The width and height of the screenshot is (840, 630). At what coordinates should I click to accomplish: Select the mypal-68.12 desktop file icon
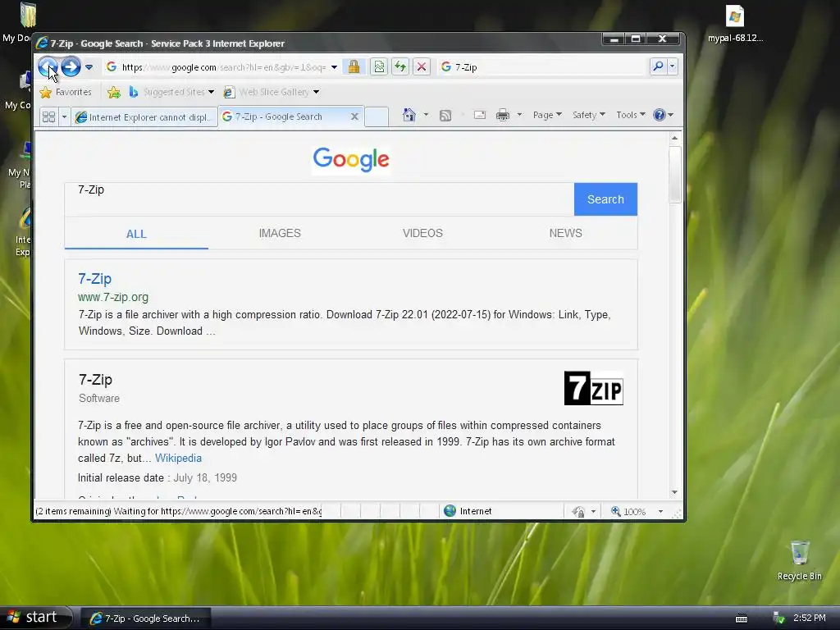(735, 24)
